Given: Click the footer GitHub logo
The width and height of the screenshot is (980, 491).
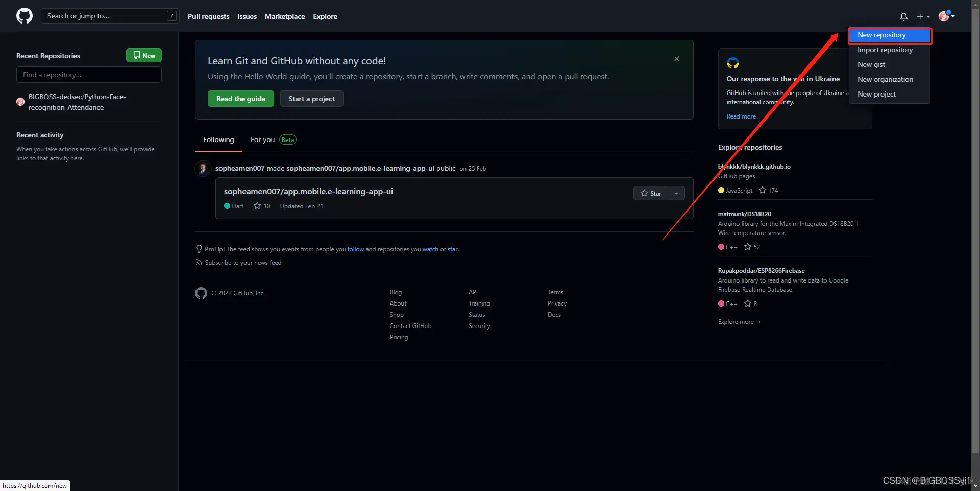Looking at the screenshot, I should [x=201, y=293].
